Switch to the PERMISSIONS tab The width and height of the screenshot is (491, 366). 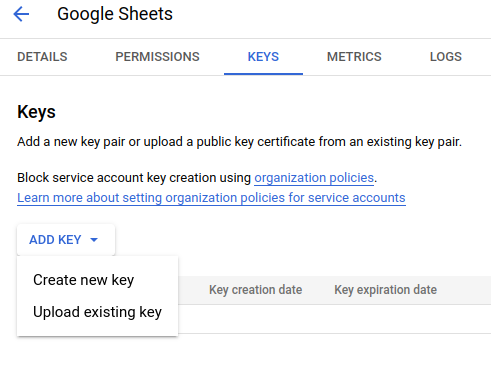coord(157,57)
